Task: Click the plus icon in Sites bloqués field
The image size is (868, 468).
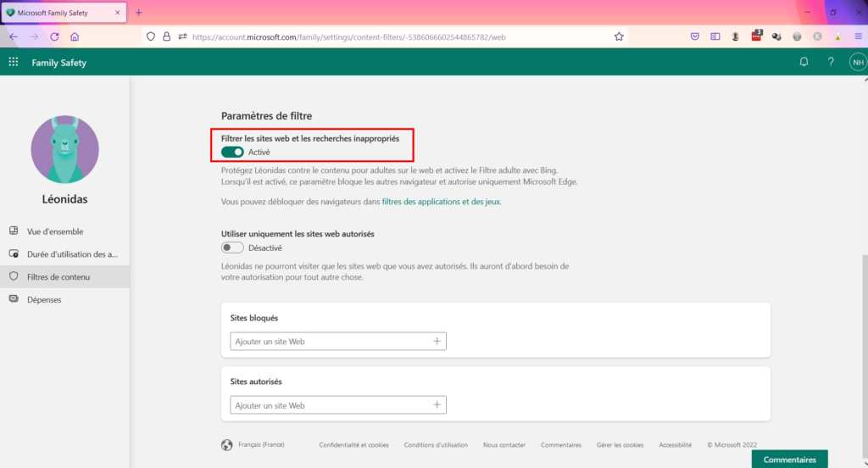Action: [437, 341]
